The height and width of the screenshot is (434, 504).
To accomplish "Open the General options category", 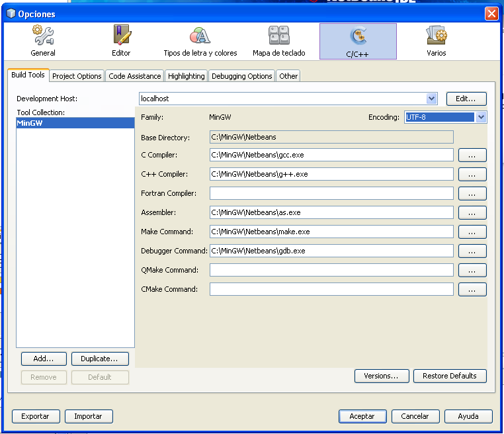I will 43,42.
